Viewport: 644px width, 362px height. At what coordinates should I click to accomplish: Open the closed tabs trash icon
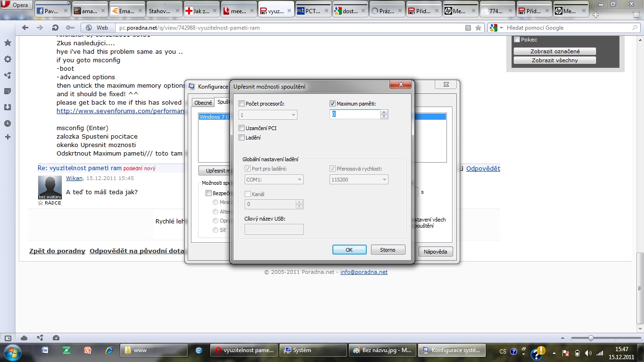[636, 14]
